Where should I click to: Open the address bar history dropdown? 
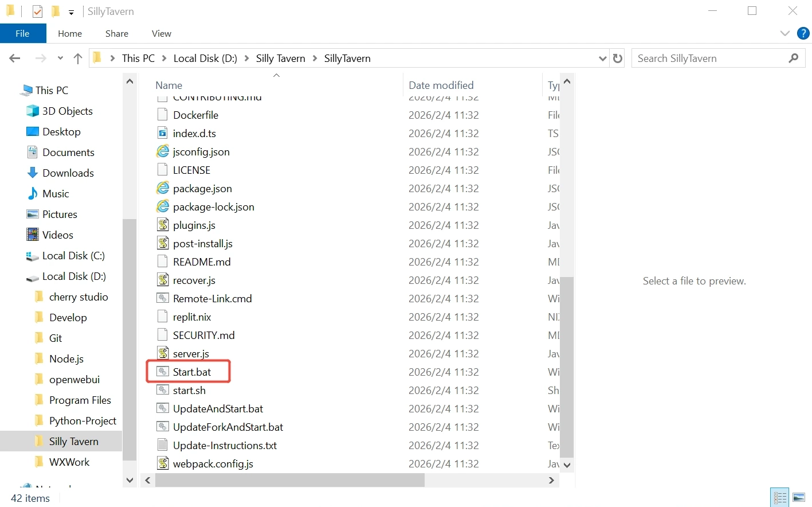point(602,58)
